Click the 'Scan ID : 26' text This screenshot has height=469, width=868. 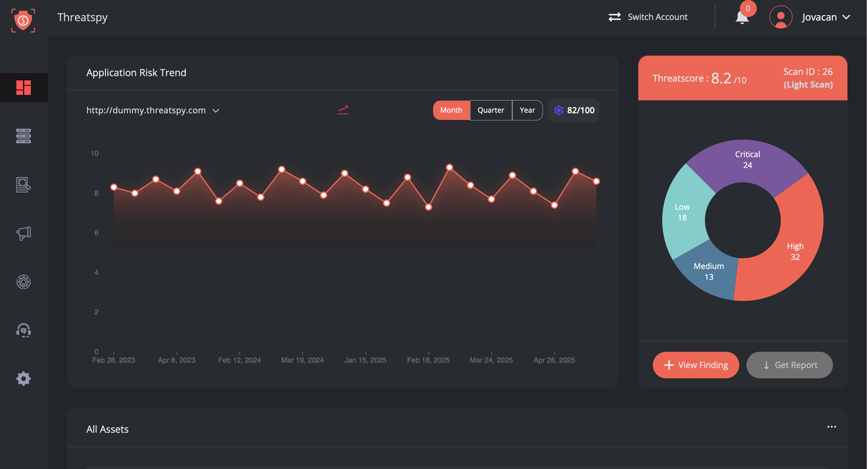pos(808,71)
